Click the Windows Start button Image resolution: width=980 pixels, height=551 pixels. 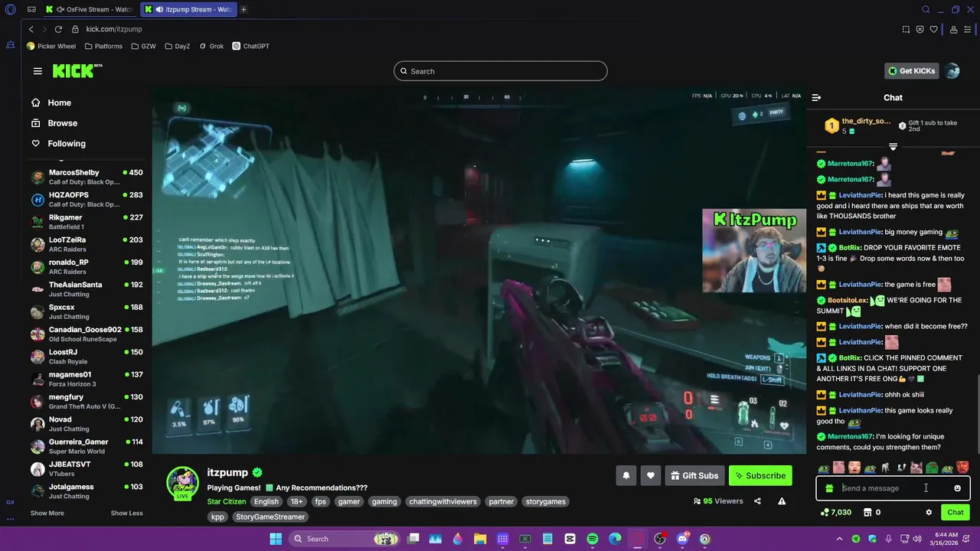point(276,539)
